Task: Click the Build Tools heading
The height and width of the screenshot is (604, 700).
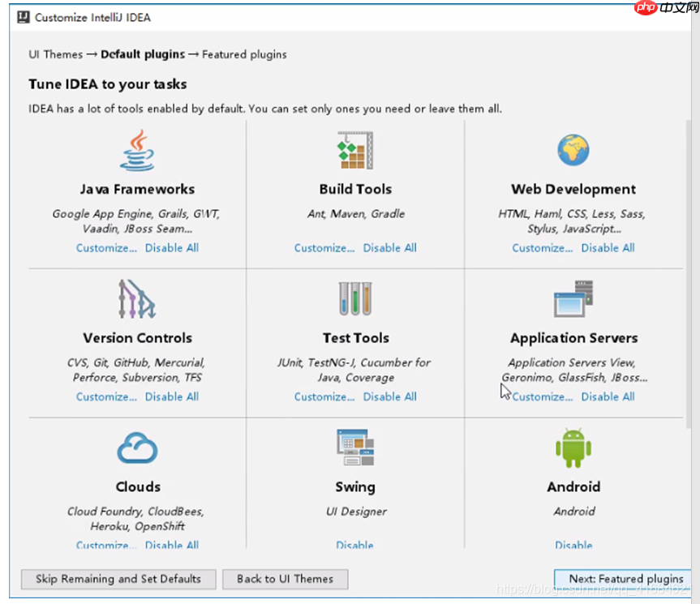Action: pyautogui.click(x=355, y=189)
